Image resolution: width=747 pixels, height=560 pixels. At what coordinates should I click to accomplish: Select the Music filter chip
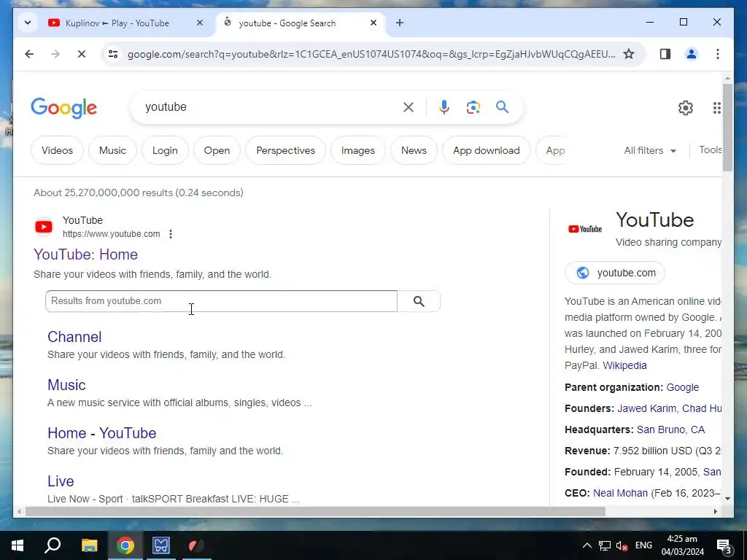pyautogui.click(x=112, y=150)
